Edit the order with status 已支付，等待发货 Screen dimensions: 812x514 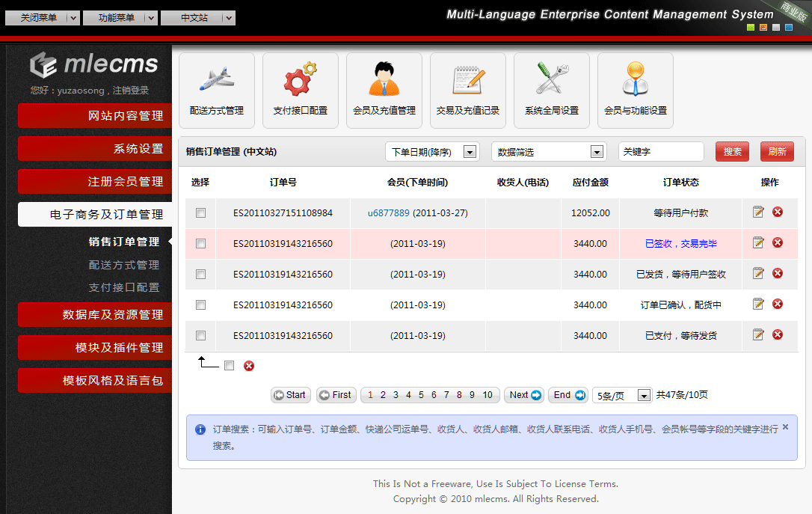click(758, 334)
